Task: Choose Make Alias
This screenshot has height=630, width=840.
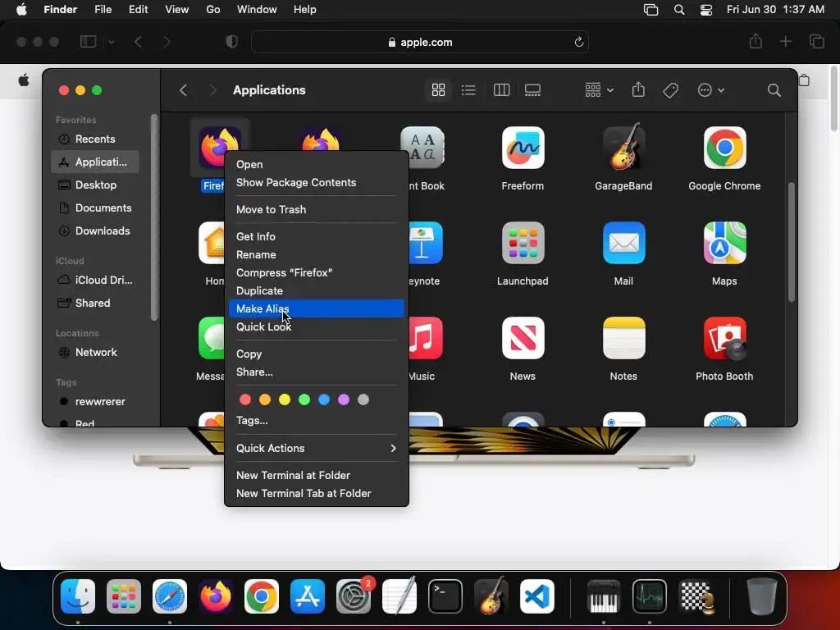Action: (316, 308)
